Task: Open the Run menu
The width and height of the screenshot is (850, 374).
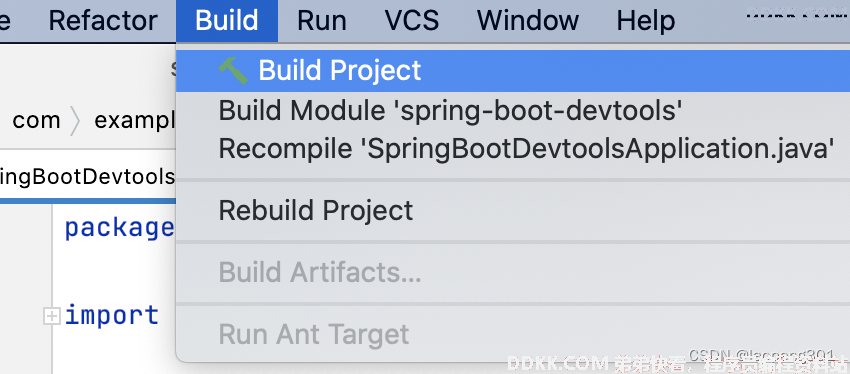Action: point(321,21)
